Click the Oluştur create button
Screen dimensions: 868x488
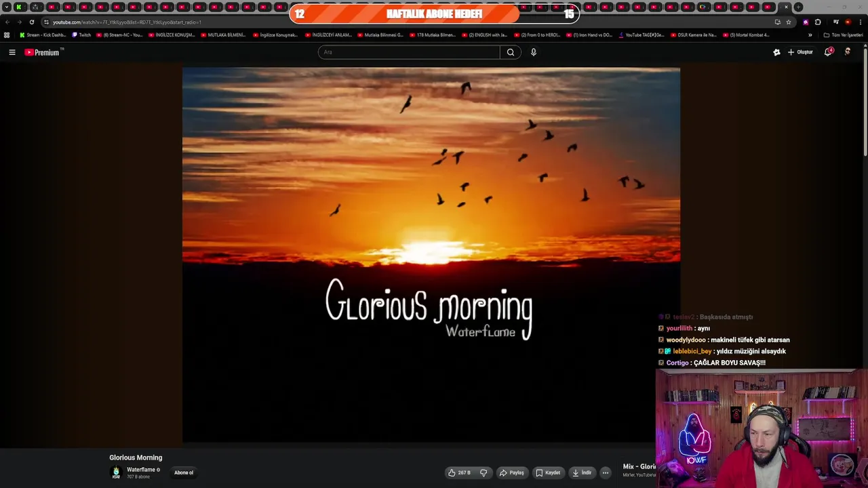pyautogui.click(x=800, y=52)
